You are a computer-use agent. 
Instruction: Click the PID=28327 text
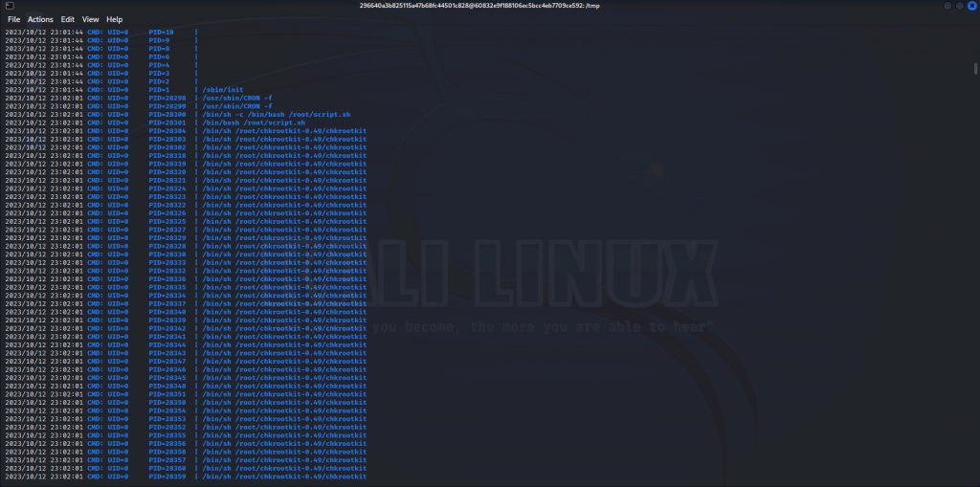click(x=167, y=230)
